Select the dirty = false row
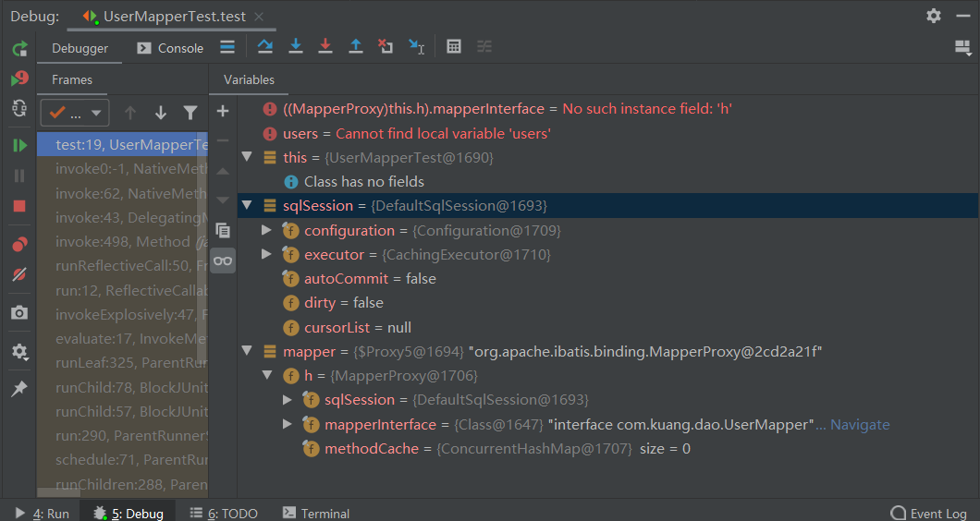This screenshot has width=980, height=521. tap(608, 303)
